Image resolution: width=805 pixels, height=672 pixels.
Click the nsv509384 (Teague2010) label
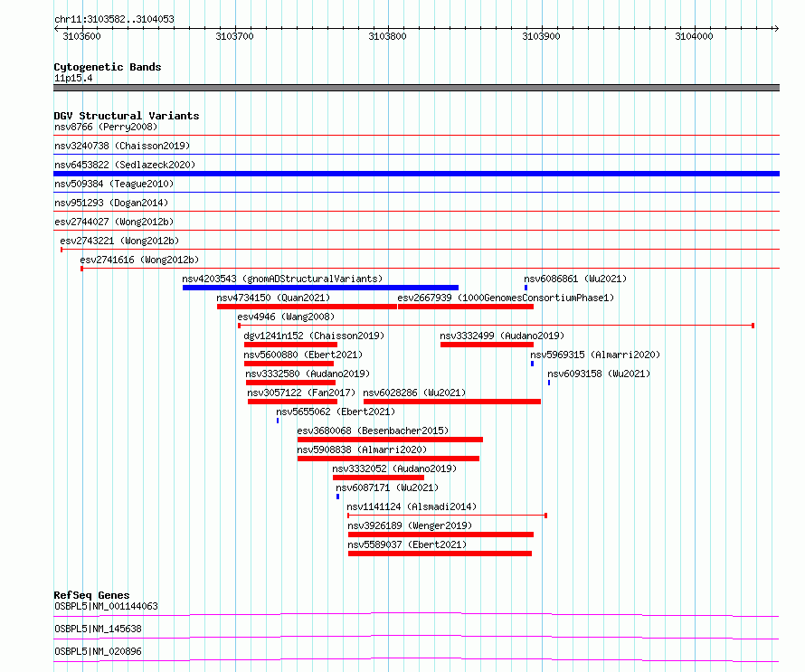point(114,184)
